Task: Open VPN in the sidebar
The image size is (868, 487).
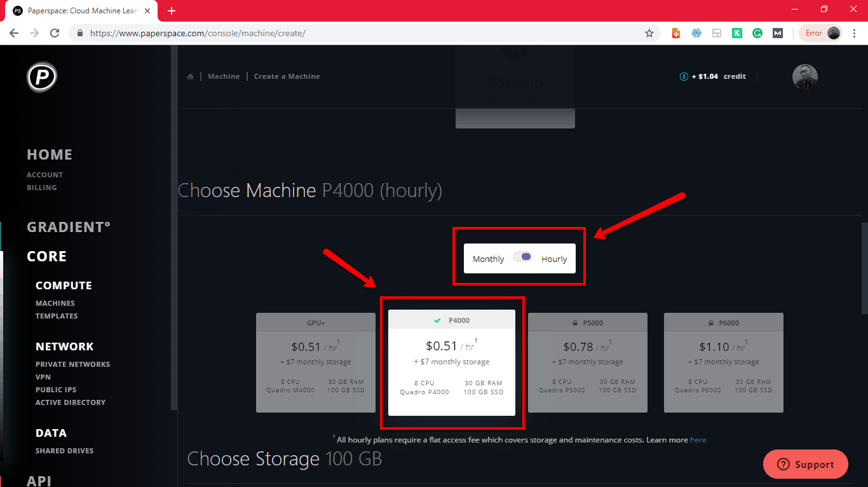Action: [x=43, y=377]
